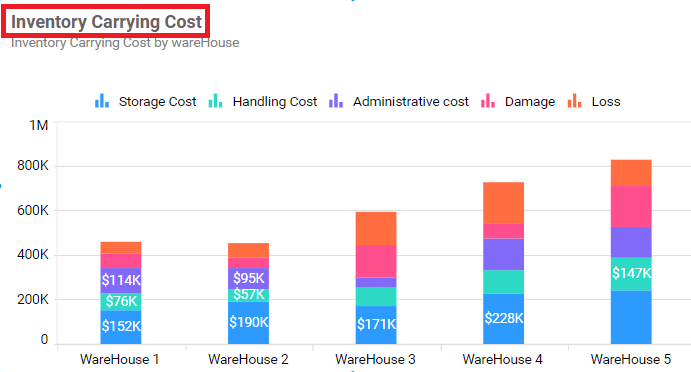This screenshot has width=691, height=372.
Task: Toggle the Administrative cost legend label
Action: pyautogui.click(x=411, y=101)
